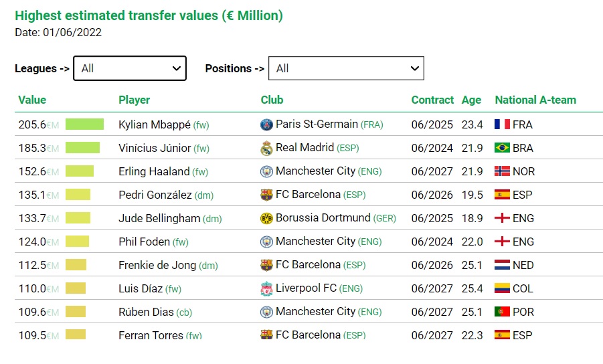Click the Norway flag next to NOR
Screen dimensions: 603x364
pos(502,171)
